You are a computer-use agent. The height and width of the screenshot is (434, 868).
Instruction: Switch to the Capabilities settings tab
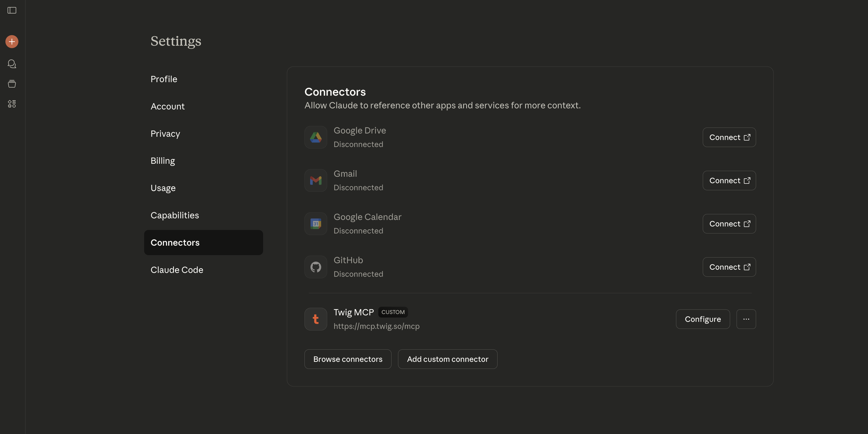pos(174,215)
